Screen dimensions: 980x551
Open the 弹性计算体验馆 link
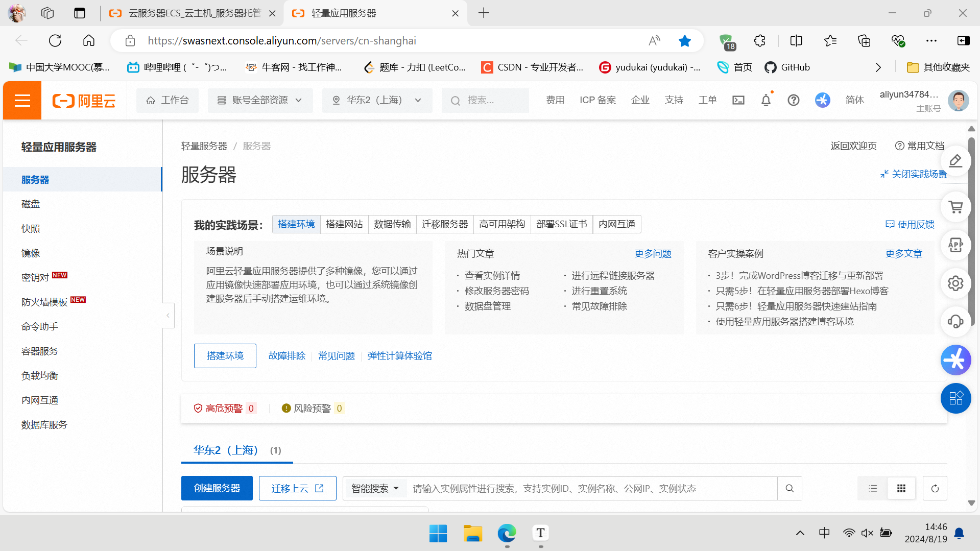click(x=399, y=356)
